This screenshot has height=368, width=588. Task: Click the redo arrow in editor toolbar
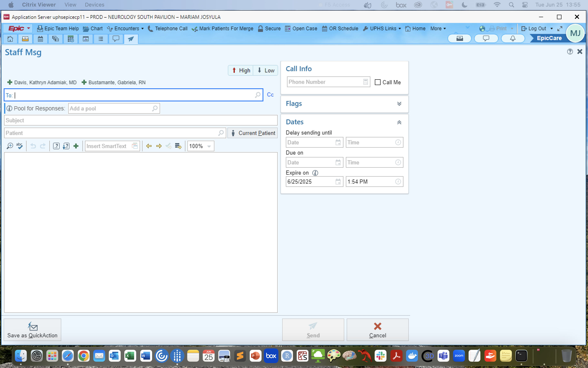point(43,146)
